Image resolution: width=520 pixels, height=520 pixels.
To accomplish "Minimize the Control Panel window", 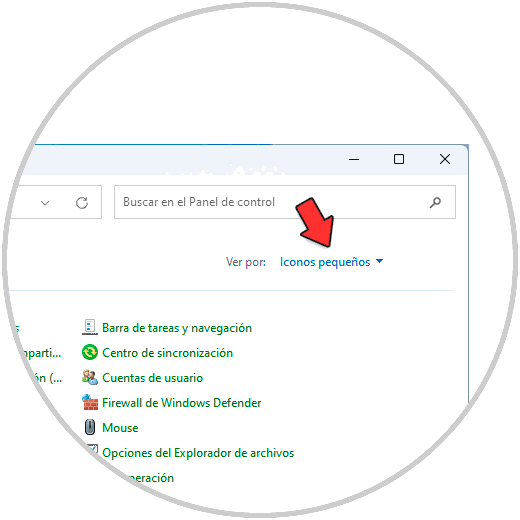I will [x=354, y=159].
